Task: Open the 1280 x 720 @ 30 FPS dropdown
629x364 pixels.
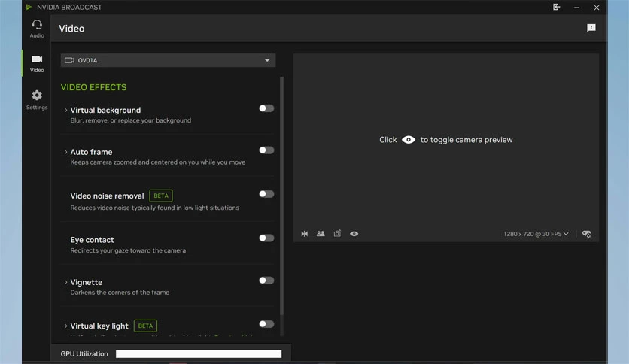Action: (x=536, y=234)
